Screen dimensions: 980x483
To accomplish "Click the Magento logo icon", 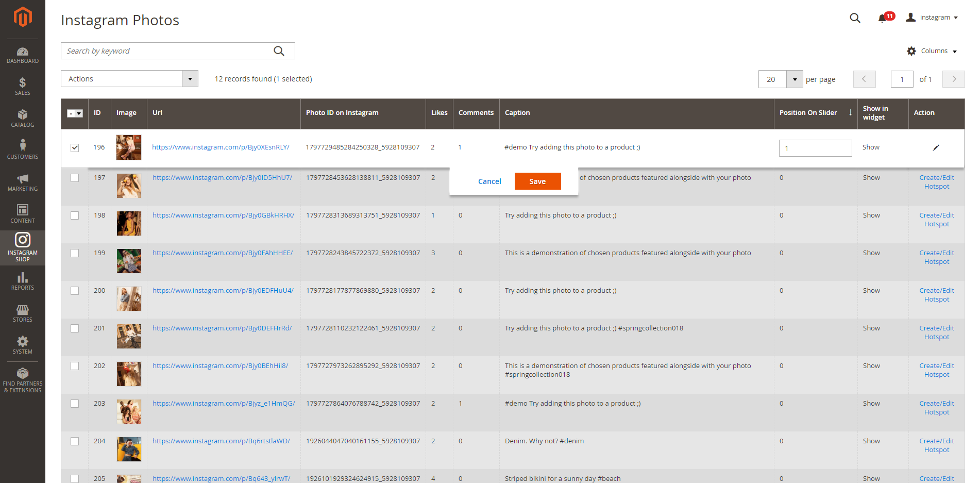I will coord(23,17).
